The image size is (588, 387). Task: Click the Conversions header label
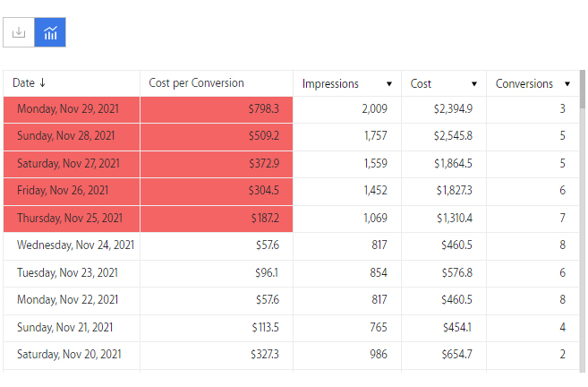524,83
